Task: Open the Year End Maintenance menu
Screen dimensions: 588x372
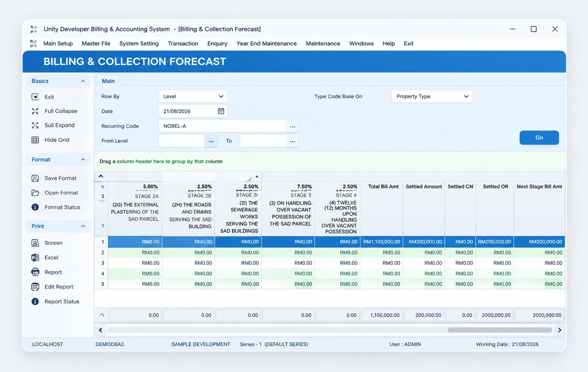Action: tap(266, 44)
